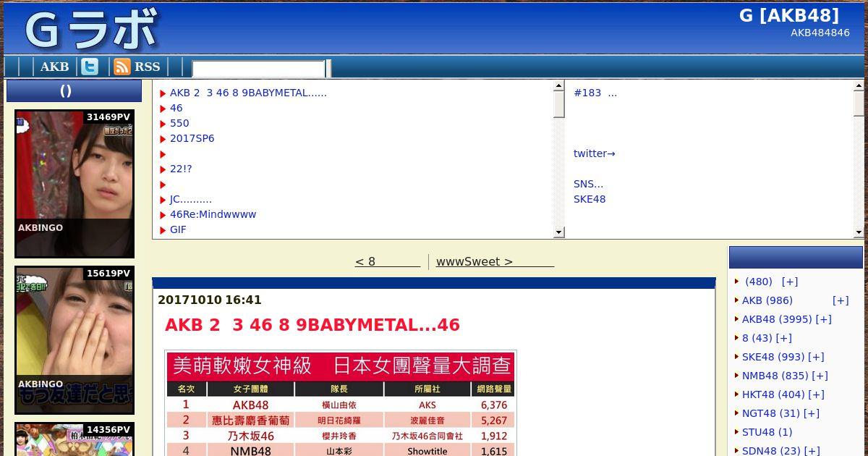Select the 'AKB484846' header subtitle text
The image size is (868, 456).
click(820, 33)
